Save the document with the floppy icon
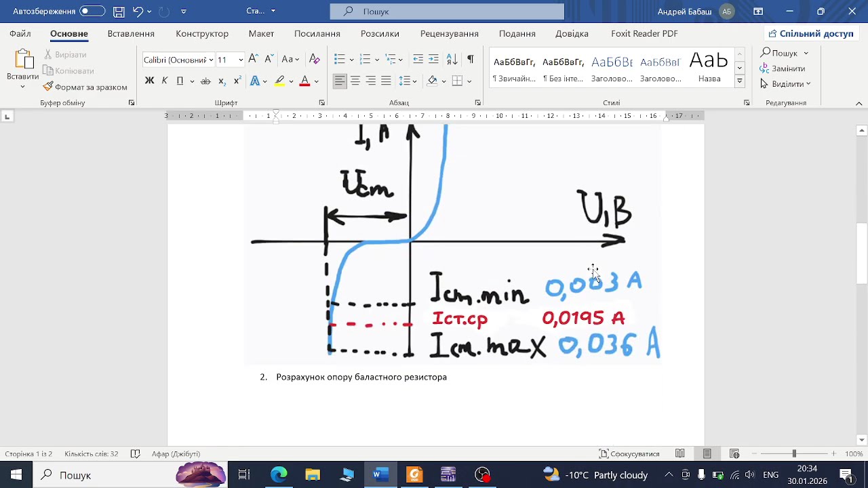The height and width of the screenshot is (488, 868). [119, 11]
